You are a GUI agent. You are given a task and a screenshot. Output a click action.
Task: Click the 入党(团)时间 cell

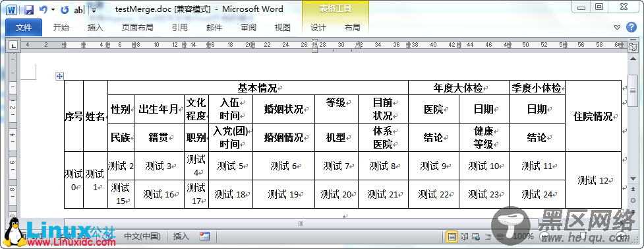pos(231,137)
